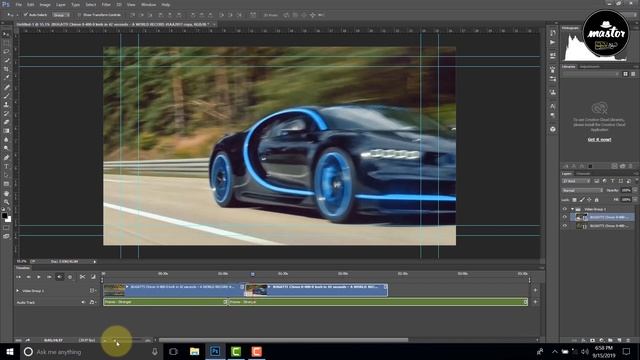Select the Horizontal Type tool
This screenshot has width=640, height=360.
(x=6, y=167)
